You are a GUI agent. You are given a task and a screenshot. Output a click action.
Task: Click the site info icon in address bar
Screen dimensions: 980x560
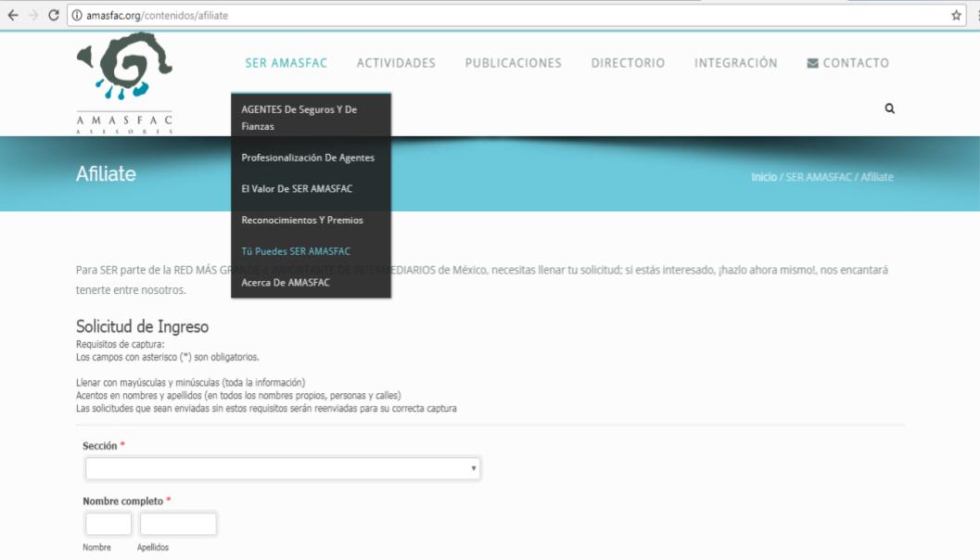(77, 16)
